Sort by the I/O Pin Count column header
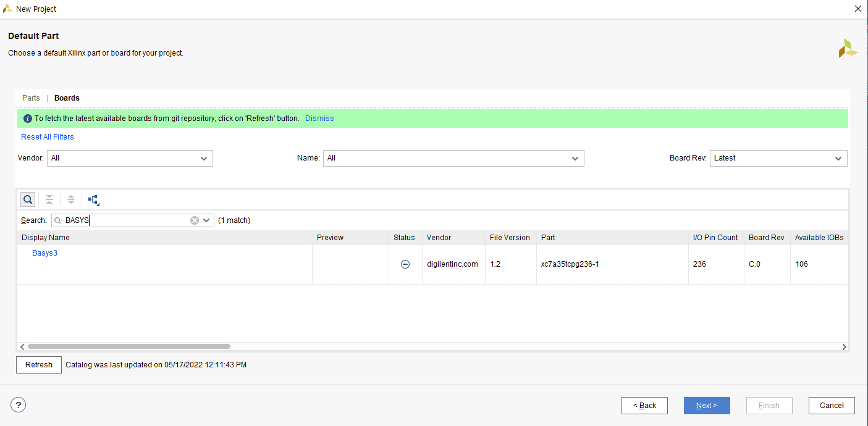This screenshot has height=426, width=868. (x=716, y=238)
